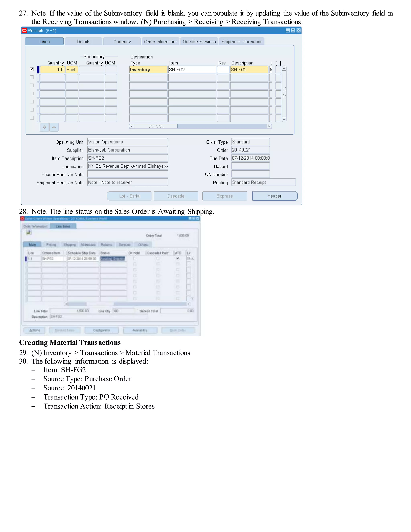This screenshot has height=532, width=411.
Task: Click the Supplier field Elshayeb Corporation
Action: [x=128, y=150]
